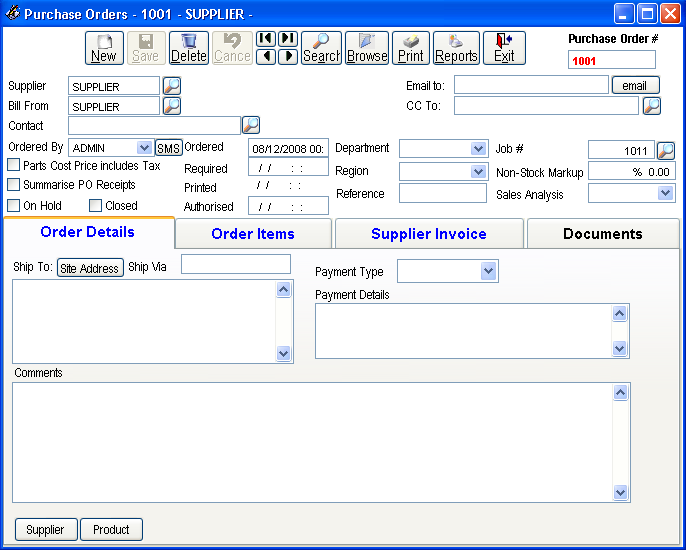Open the Payment Type dropdown
Image resolution: width=686 pixels, height=550 pixels.
pyautogui.click(x=488, y=271)
